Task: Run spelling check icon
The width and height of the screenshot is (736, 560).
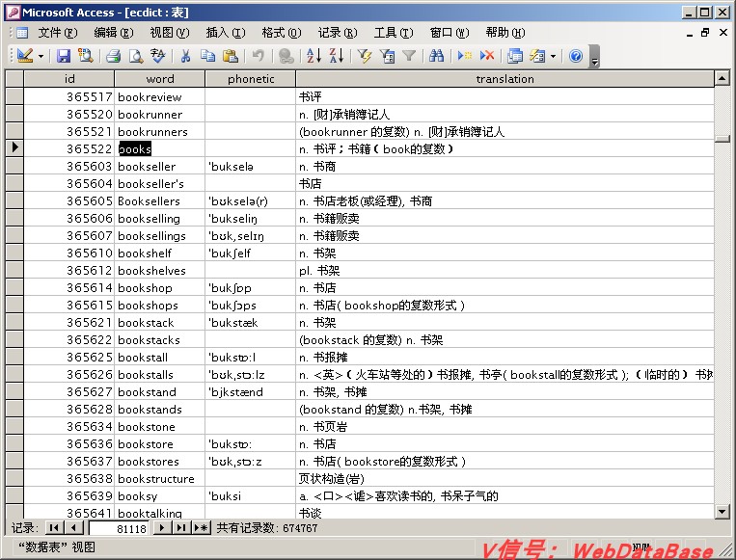Action: (x=158, y=56)
